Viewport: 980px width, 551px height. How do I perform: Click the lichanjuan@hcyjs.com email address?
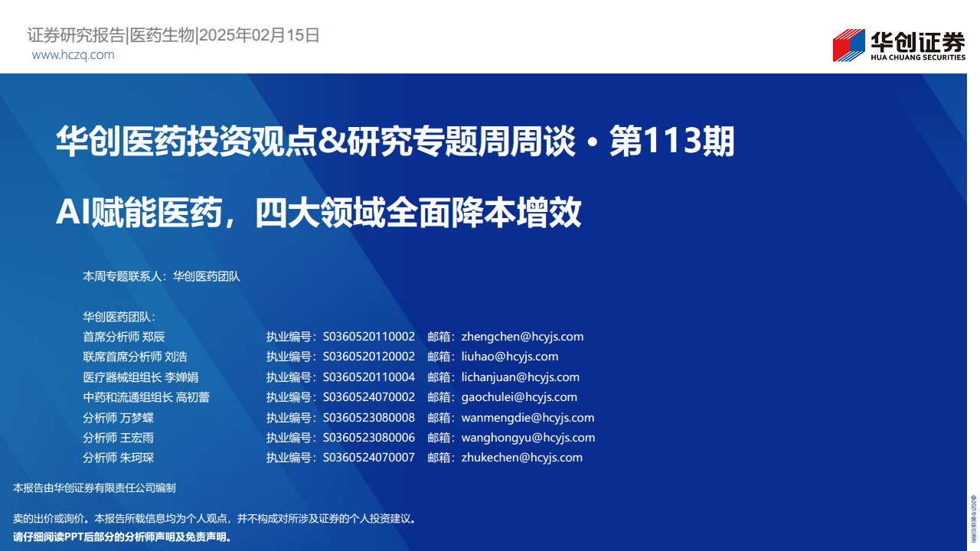[520, 377]
